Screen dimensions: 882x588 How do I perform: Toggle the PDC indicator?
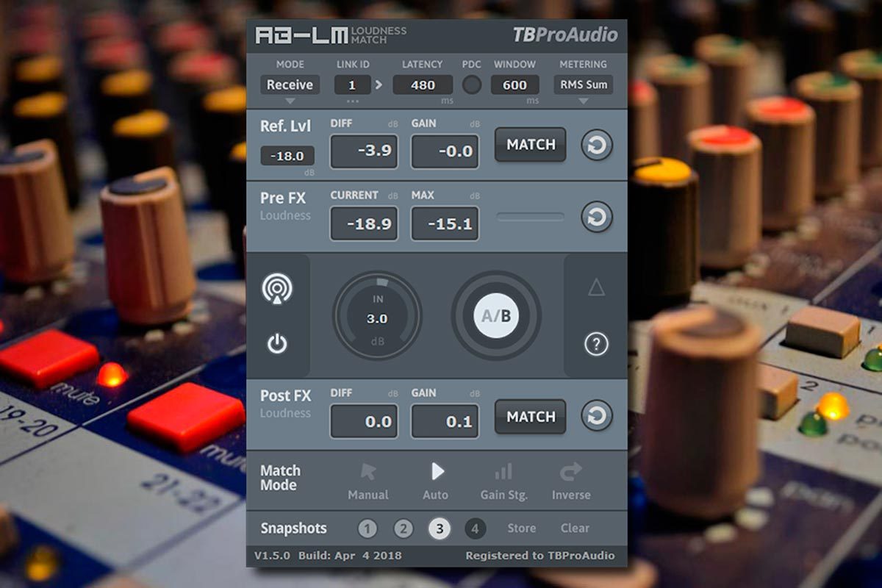coord(472,85)
